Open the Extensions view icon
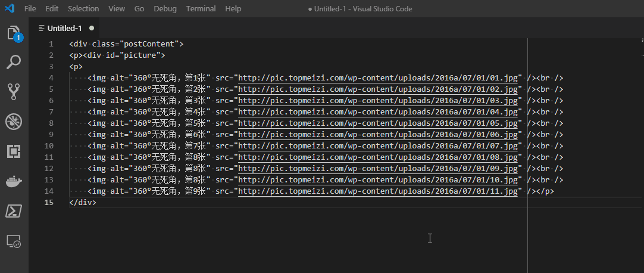The height and width of the screenshot is (273, 644). coord(14,151)
